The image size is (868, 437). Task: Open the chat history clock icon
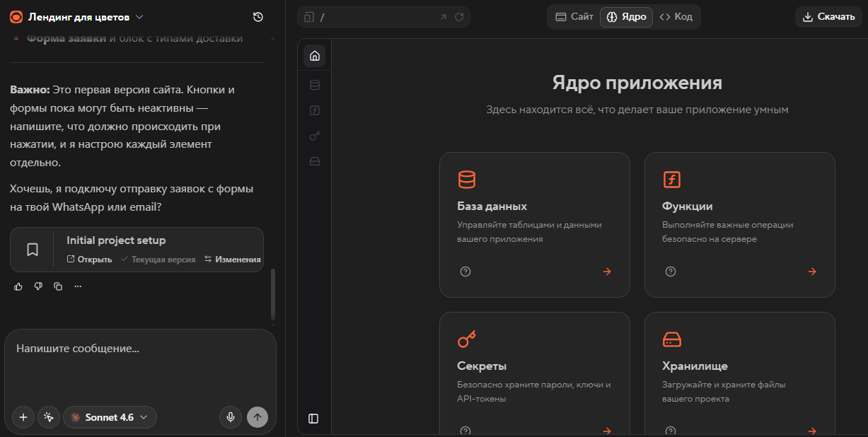[257, 17]
